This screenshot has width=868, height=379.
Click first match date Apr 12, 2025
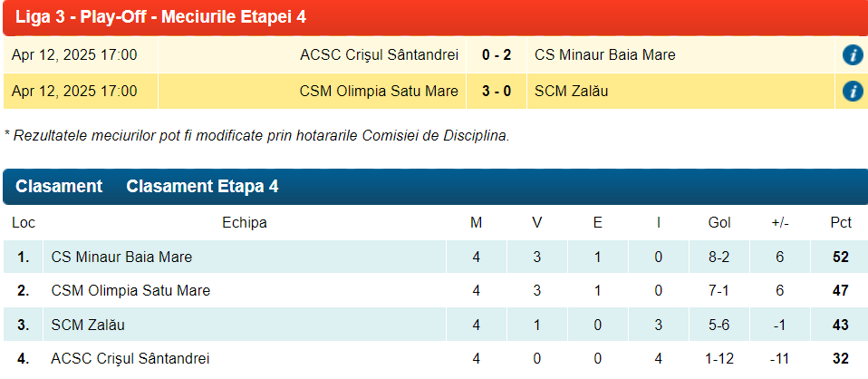pos(74,55)
